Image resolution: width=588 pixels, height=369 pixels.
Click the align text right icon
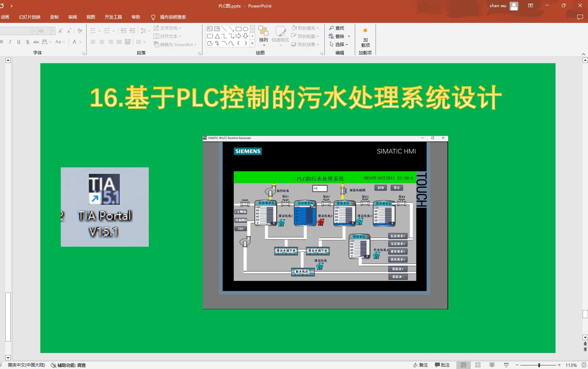pos(111,42)
